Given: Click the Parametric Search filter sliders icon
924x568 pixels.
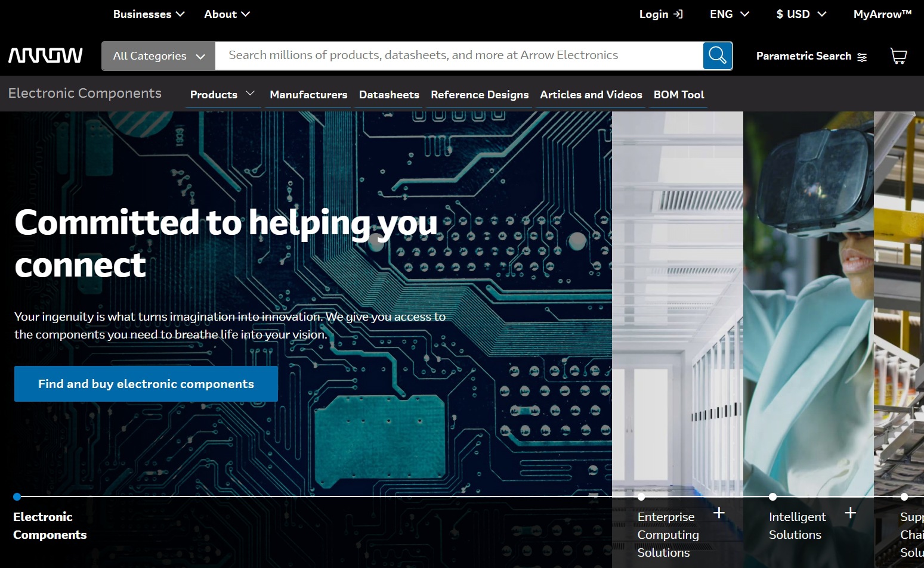Looking at the screenshot, I should tap(862, 57).
